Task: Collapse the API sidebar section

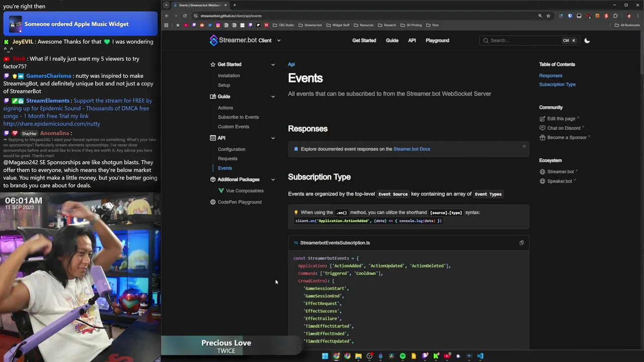Action: (273, 138)
